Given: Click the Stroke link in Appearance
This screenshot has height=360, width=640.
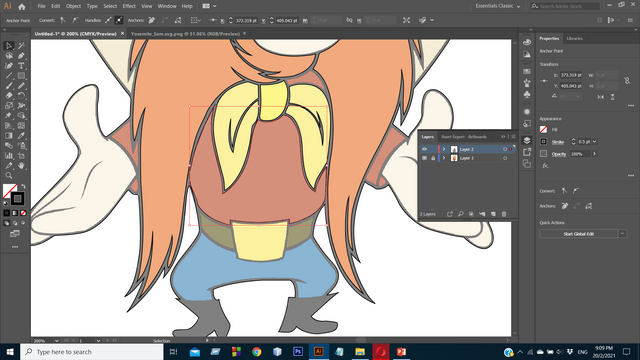Looking at the screenshot, I should pyautogui.click(x=558, y=142).
